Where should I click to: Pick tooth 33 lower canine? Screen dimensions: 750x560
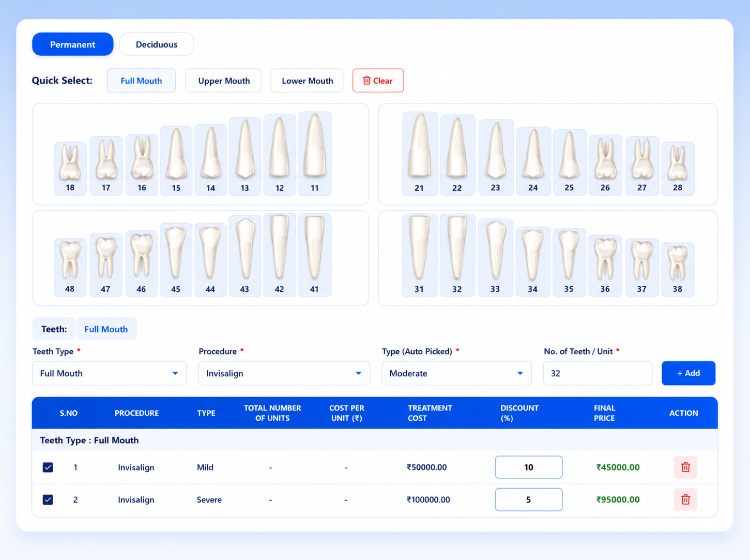(496, 258)
